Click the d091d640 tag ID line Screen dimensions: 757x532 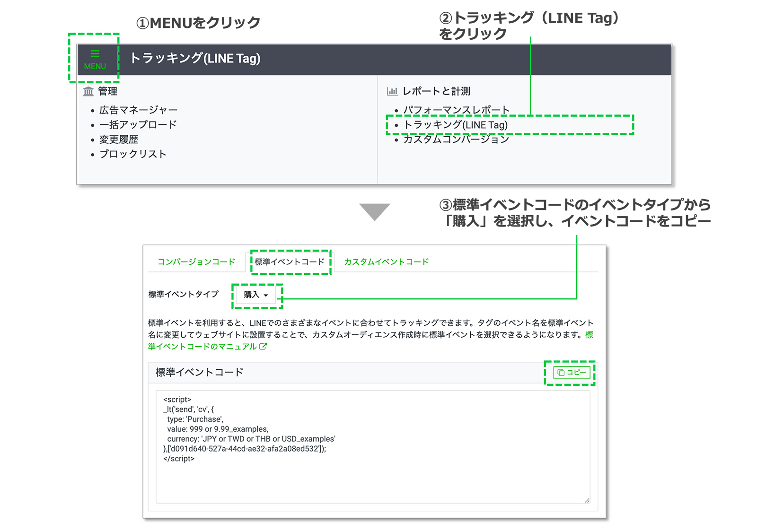[245, 449]
